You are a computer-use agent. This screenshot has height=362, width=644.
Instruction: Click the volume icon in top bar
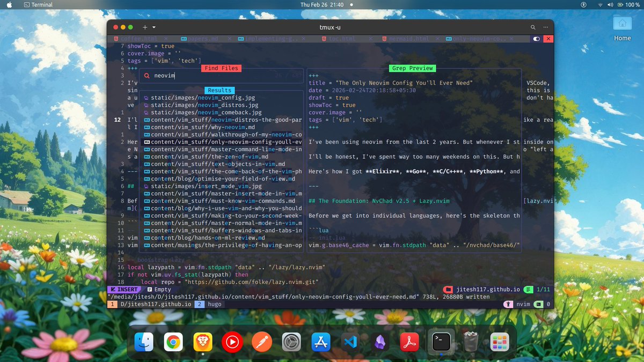pos(610,5)
